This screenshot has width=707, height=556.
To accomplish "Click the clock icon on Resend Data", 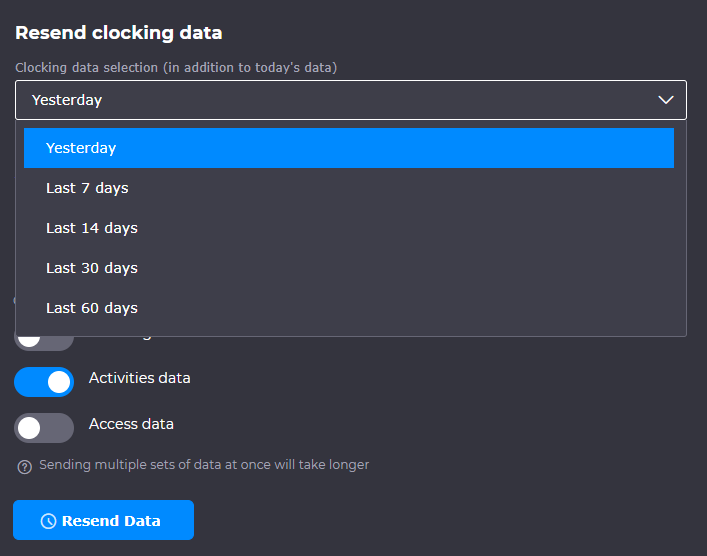I will coord(48,521).
